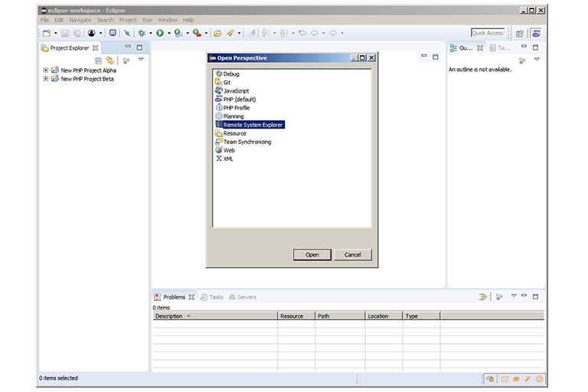Click the Debug bug toolbar icon
Image resolution: width=588 pixels, height=392 pixels.
pos(142,34)
